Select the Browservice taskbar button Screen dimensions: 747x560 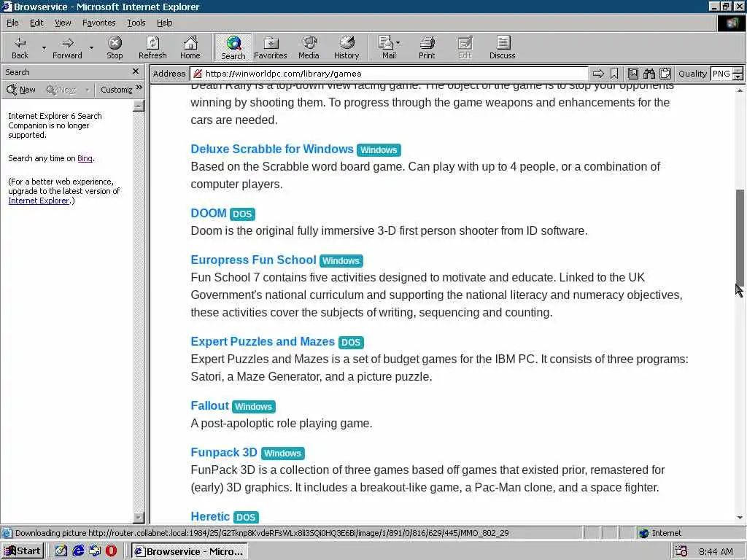click(190, 551)
